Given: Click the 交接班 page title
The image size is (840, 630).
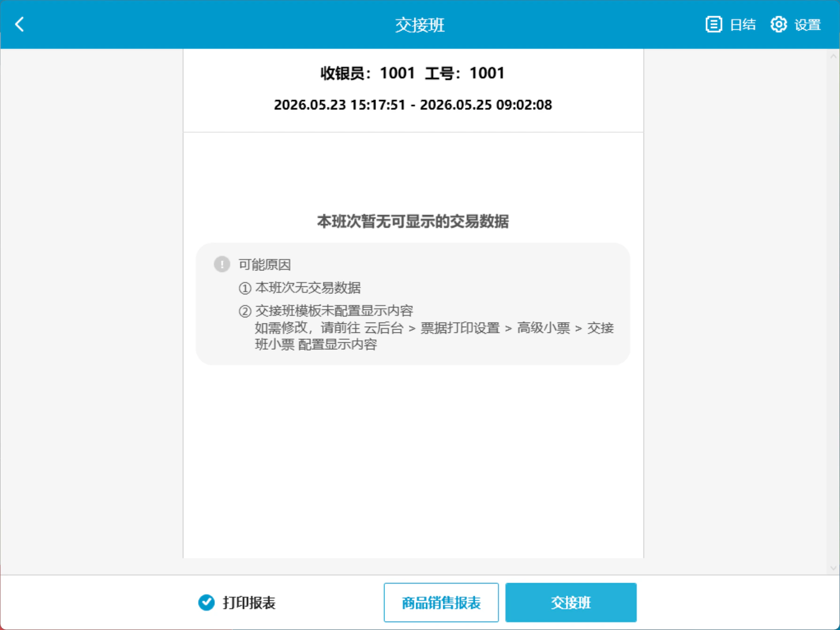Looking at the screenshot, I should pos(420,25).
